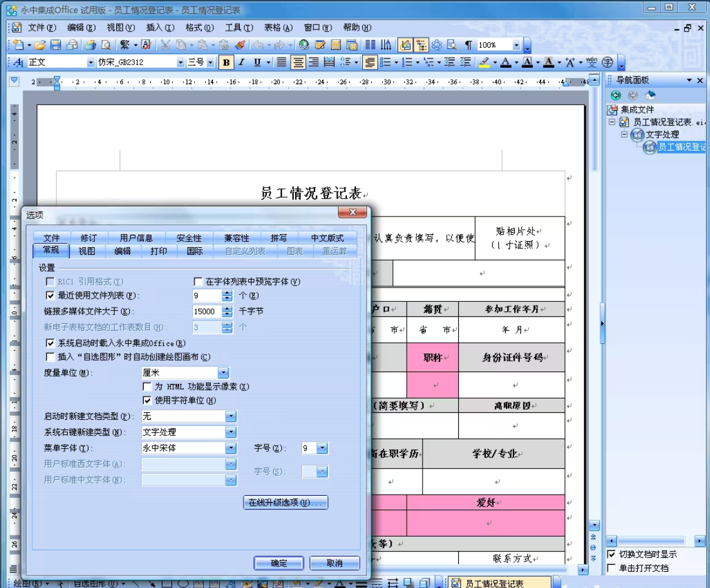The width and height of the screenshot is (710, 588).
Task: Click the bullet list icon
Action: tap(385, 63)
